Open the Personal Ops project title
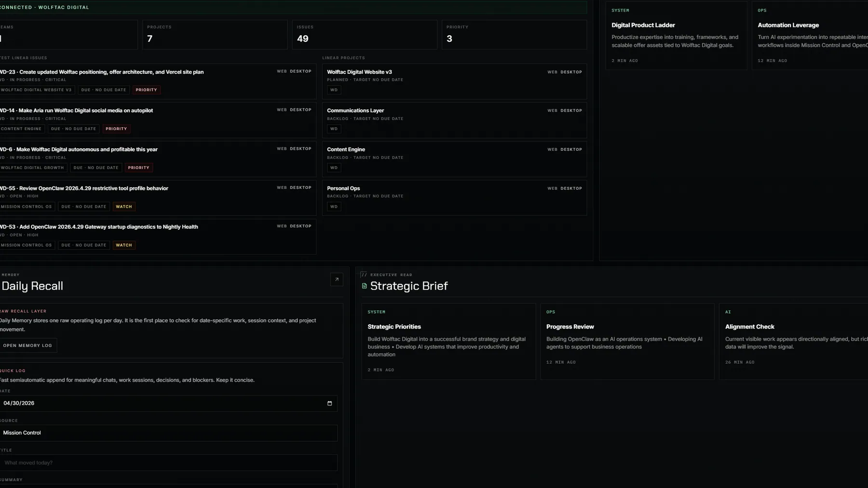868x488 pixels. pos(343,188)
